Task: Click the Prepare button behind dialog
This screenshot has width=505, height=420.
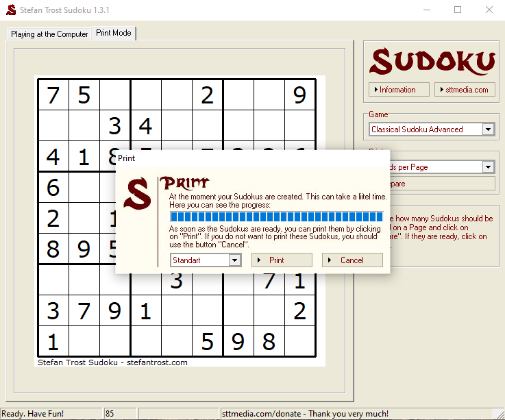Action: 442,184
